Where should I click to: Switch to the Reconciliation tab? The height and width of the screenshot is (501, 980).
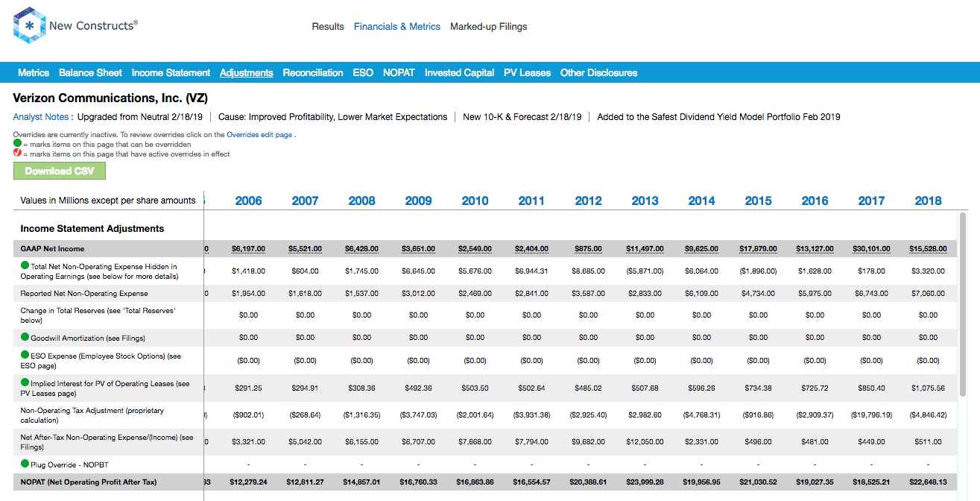[x=313, y=72]
